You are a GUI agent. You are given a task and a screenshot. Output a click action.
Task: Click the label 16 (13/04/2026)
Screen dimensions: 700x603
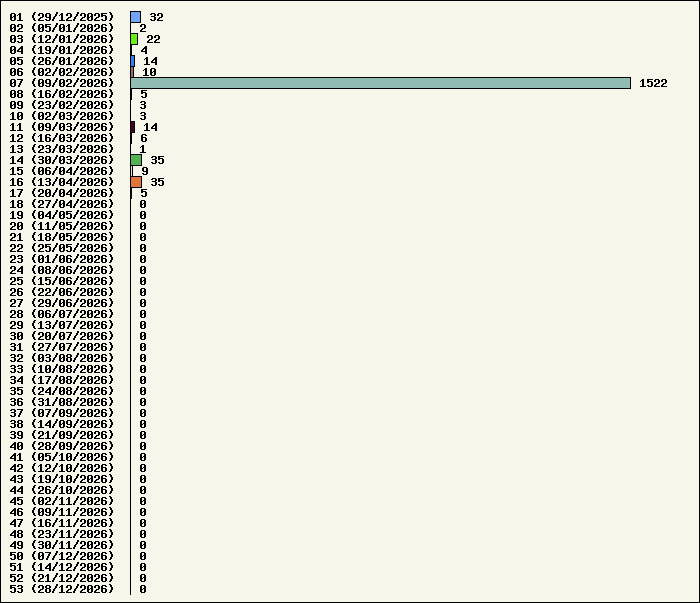click(62, 182)
